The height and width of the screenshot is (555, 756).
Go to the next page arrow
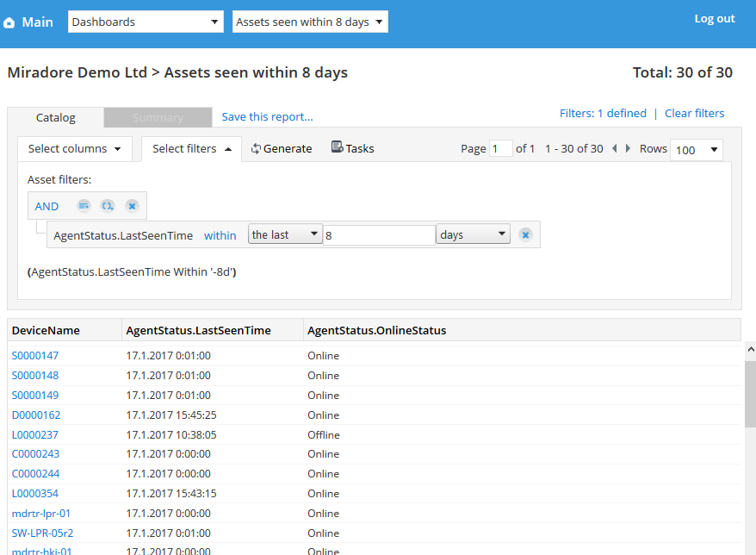(x=628, y=148)
